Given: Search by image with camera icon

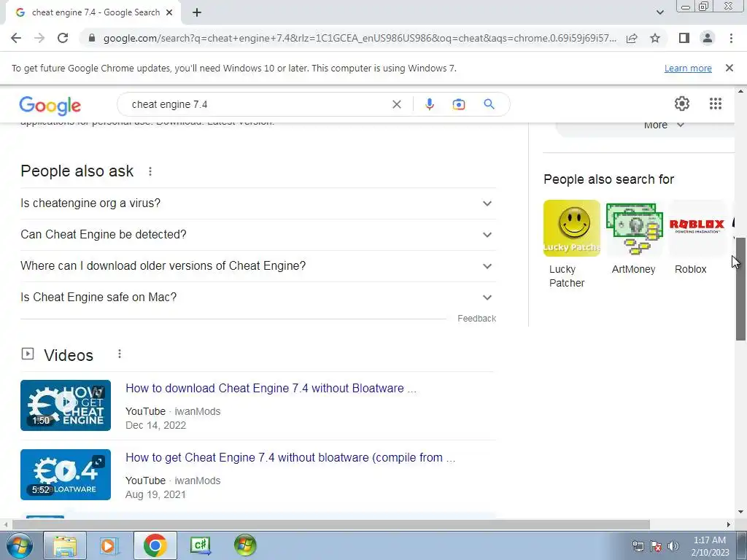Looking at the screenshot, I should [458, 104].
